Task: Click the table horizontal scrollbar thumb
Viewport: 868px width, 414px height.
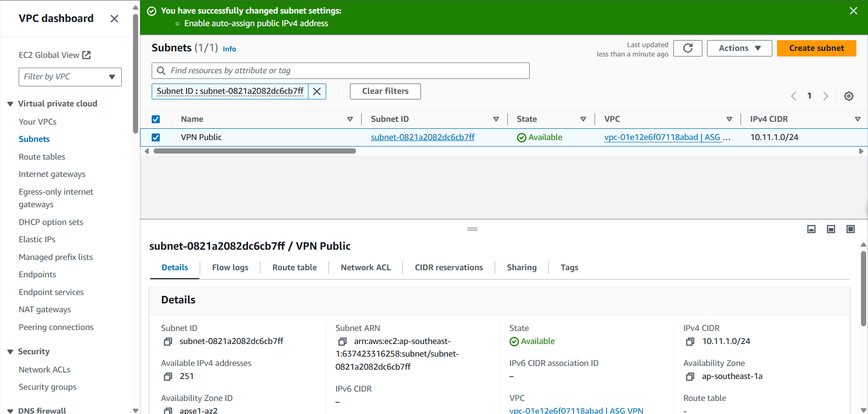Action: [254, 151]
